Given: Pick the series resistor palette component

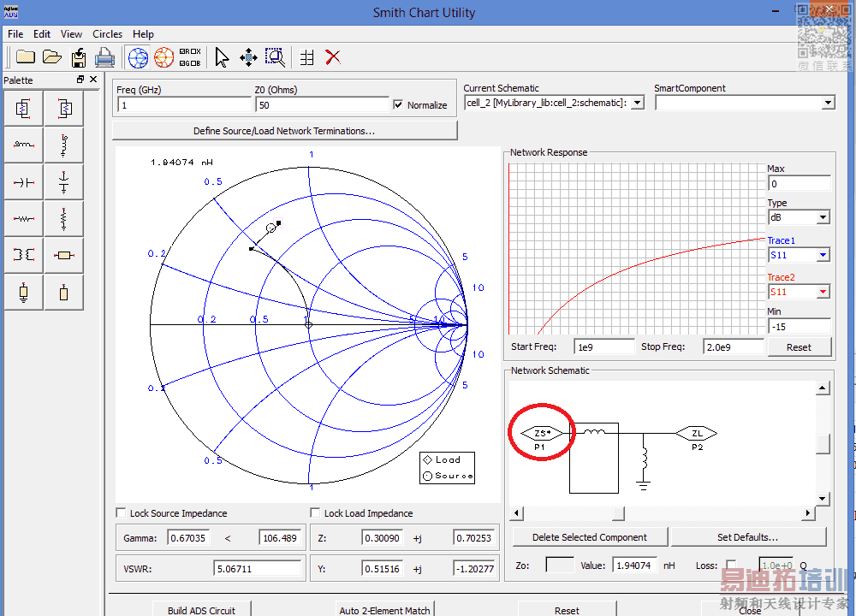Looking at the screenshot, I should pos(23,219).
